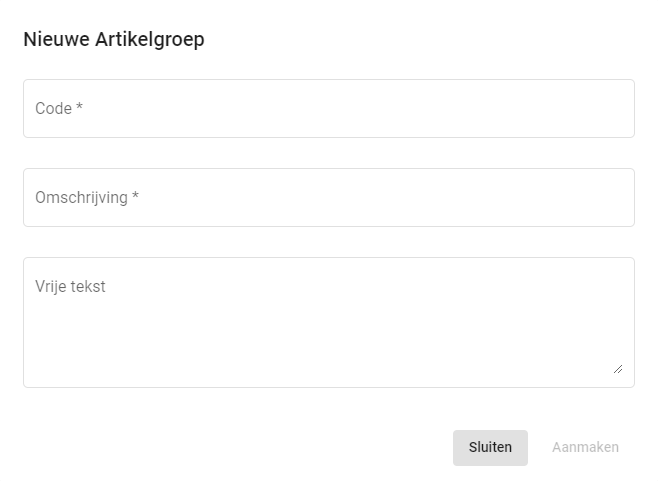Click the textarea resize handle
658x481 pixels.
(x=617, y=369)
